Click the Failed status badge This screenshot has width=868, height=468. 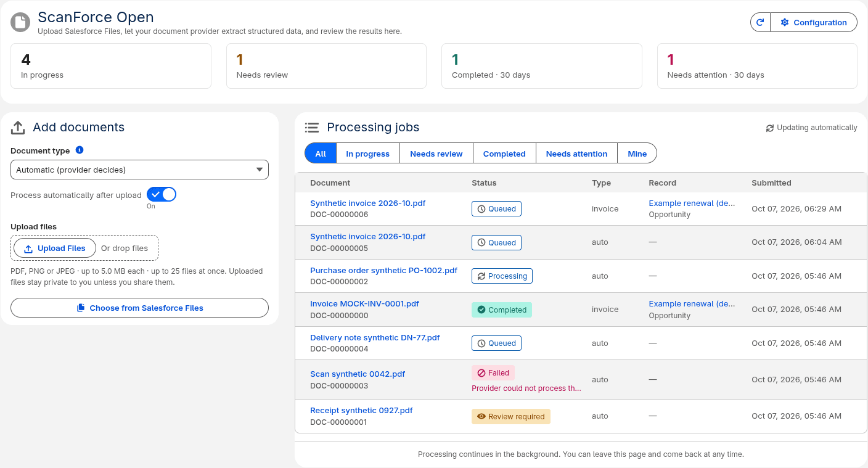coord(493,372)
